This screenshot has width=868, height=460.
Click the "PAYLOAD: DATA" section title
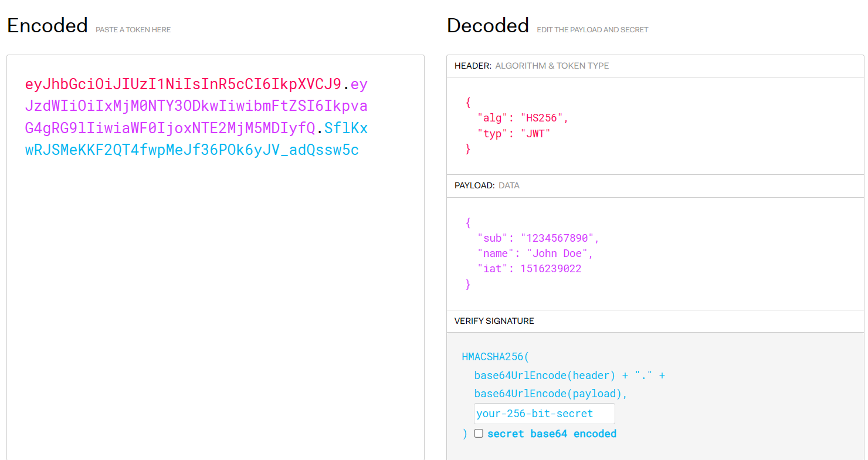pos(487,185)
